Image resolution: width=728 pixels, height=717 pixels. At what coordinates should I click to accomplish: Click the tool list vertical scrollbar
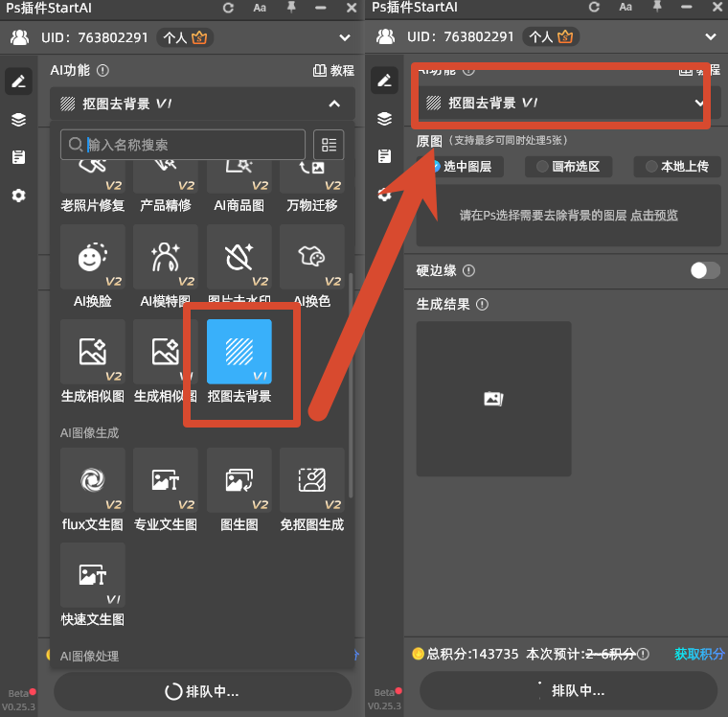[x=351, y=385]
